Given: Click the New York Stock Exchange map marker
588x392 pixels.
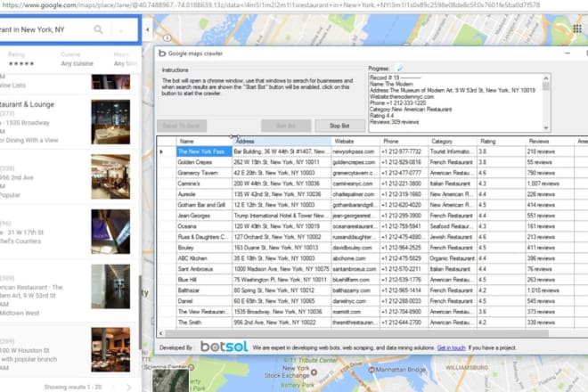Looking at the screenshot, I should [x=314, y=372].
